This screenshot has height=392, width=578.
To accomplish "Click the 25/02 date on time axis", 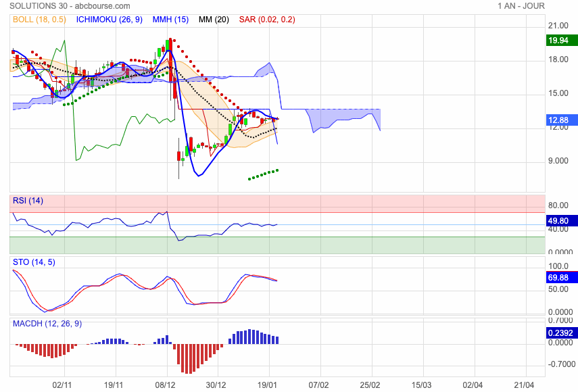I will click(x=370, y=385).
